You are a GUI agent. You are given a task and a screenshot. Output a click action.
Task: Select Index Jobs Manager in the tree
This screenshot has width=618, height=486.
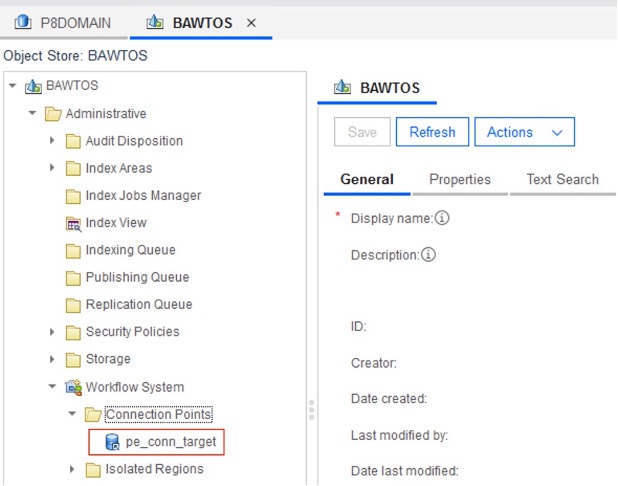pyautogui.click(x=143, y=196)
